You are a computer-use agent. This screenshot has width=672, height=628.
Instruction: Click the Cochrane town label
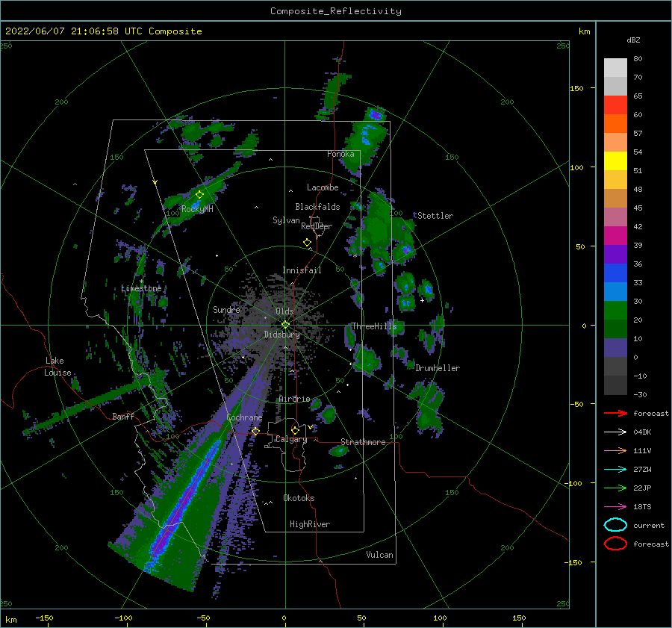(244, 417)
